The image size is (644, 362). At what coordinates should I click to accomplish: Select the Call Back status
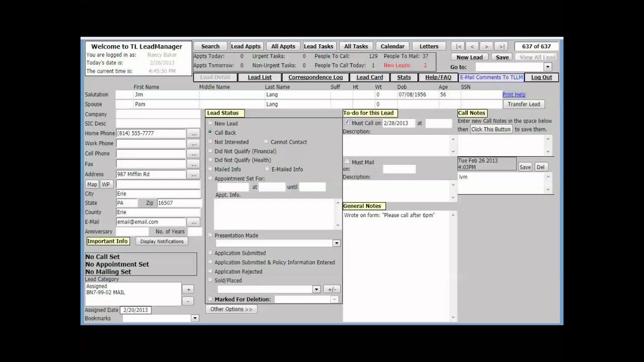click(x=210, y=132)
